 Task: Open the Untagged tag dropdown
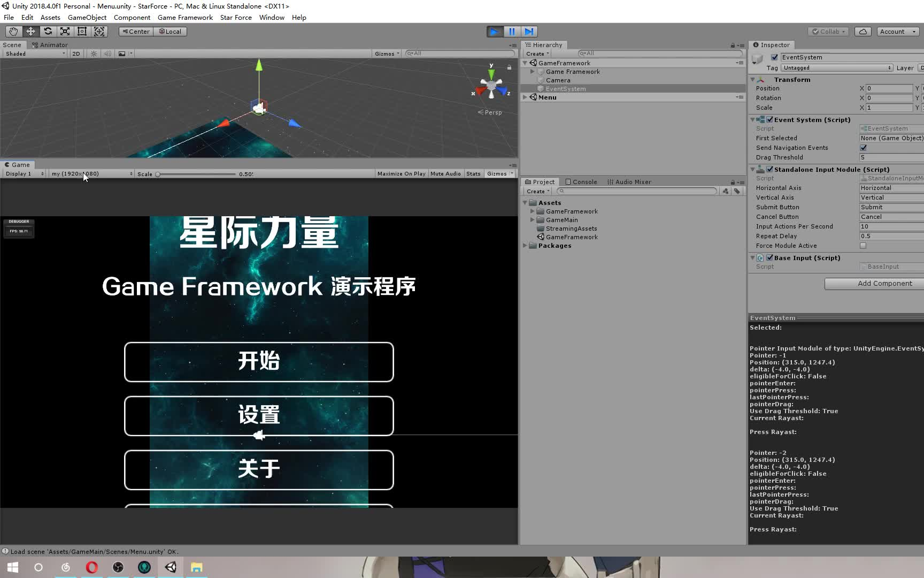click(837, 68)
